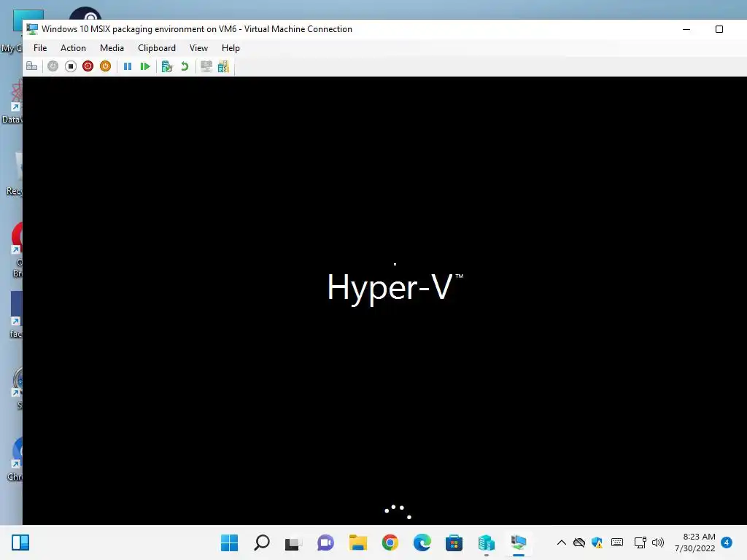Click the greyed-out Start power toolbar icon
This screenshot has height=560, width=747.
pos(53,66)
